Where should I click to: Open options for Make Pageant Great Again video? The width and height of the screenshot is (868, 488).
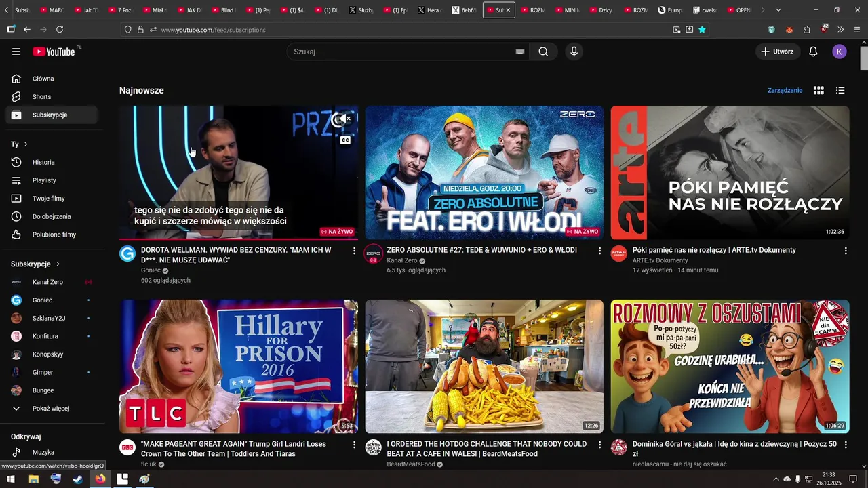point(354,445)
